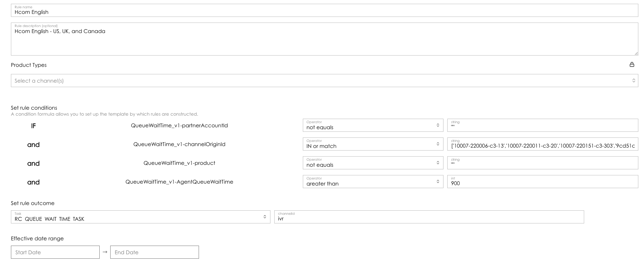This screenshot has height=267, width=644.
Task: Click the product condition string value field
Action: [542, 163]
